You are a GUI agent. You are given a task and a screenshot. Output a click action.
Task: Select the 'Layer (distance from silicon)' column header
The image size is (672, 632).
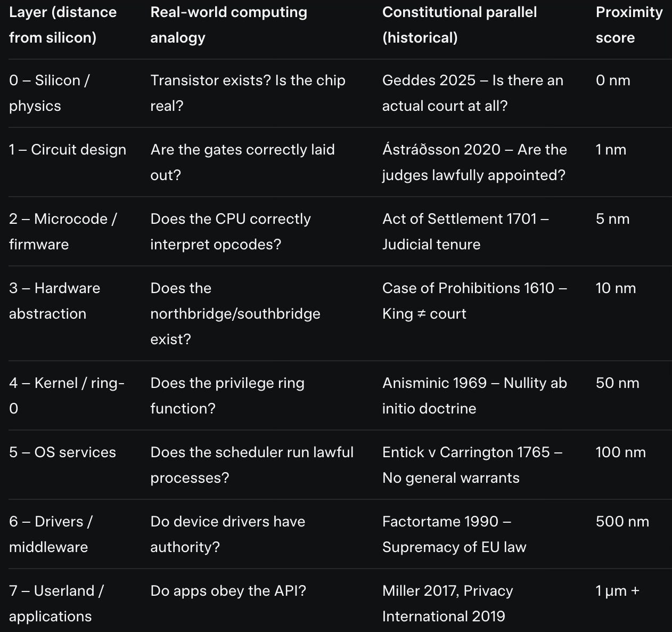click(x=63, y=25)
